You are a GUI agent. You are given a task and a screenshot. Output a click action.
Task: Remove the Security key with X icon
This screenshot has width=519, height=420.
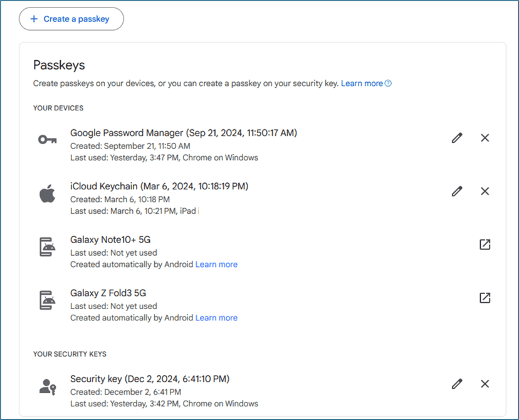tap(485, 384)
